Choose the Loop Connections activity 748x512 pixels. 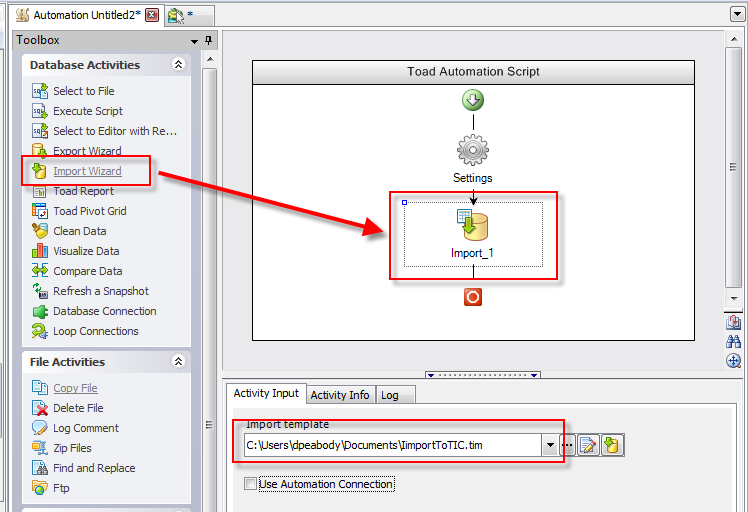pos(85,331)
